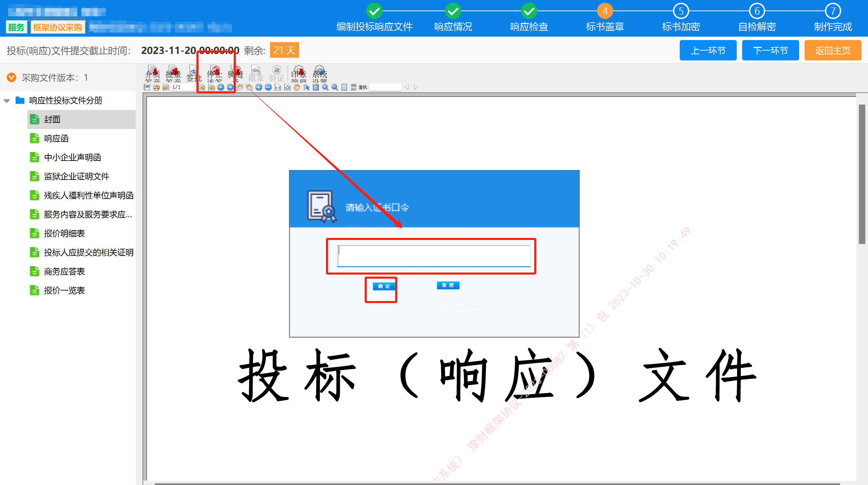Click the next page icon
868x485 pixels.
202,87
